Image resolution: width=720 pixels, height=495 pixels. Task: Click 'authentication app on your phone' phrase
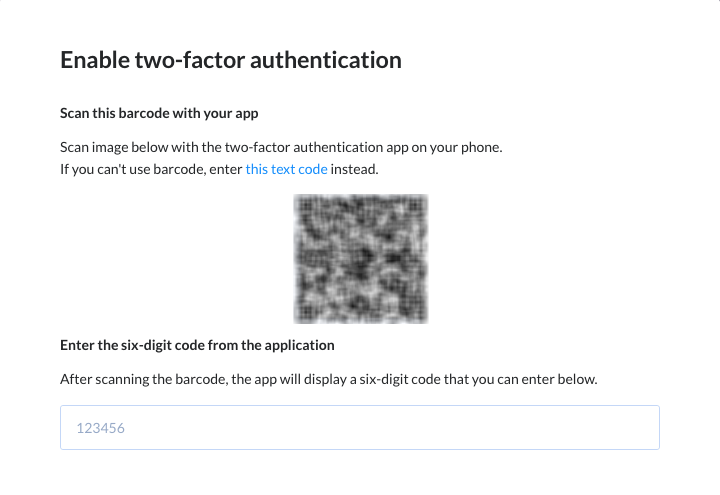(x=398, y=147)
